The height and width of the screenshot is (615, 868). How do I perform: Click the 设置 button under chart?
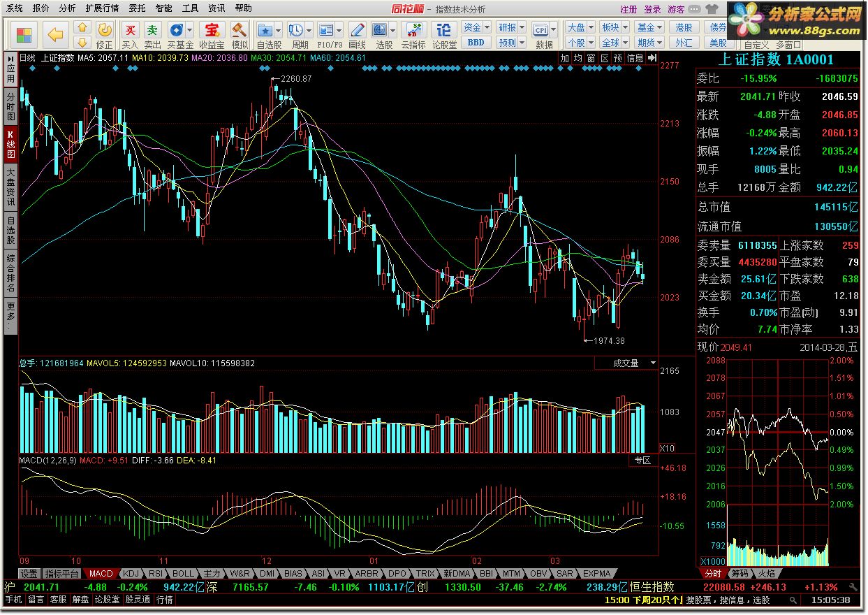[29, 573]
